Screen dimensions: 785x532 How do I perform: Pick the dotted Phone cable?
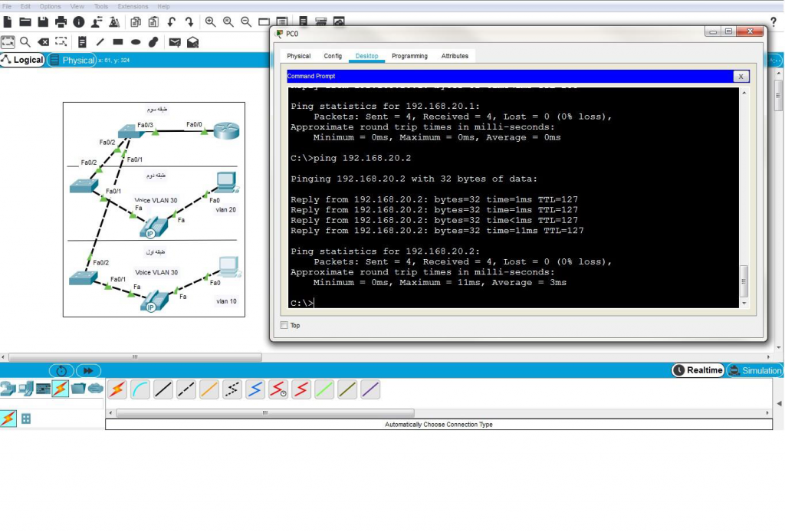click(x=232, y=389)
